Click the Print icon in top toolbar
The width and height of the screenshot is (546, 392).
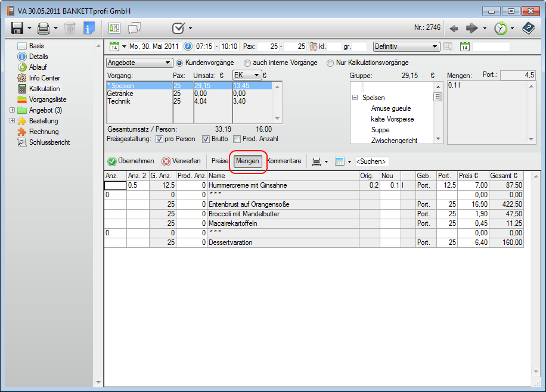pyautogui.click(x=43, y=28)
